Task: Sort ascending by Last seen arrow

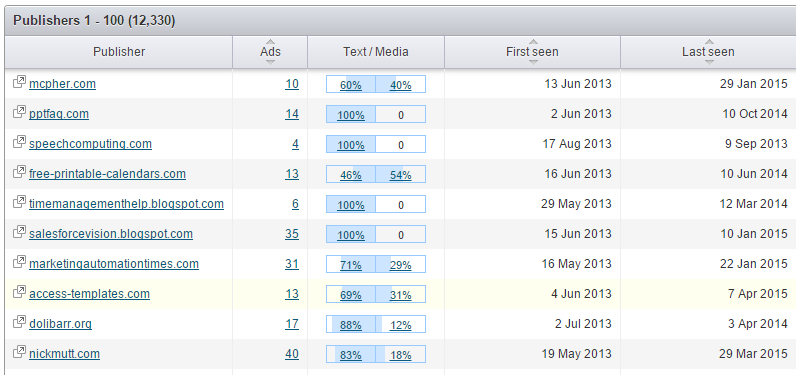Action: point(709,42)
